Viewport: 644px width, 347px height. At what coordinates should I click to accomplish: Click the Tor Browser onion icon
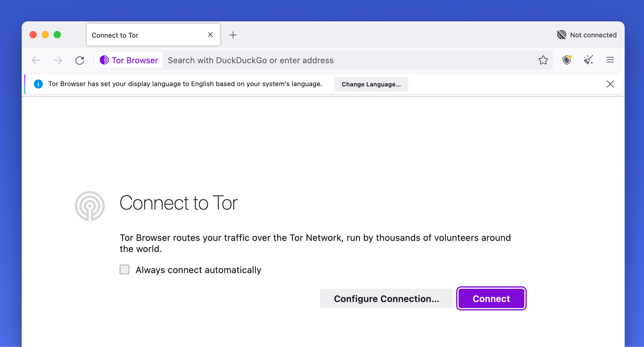[x=104, y=60]
